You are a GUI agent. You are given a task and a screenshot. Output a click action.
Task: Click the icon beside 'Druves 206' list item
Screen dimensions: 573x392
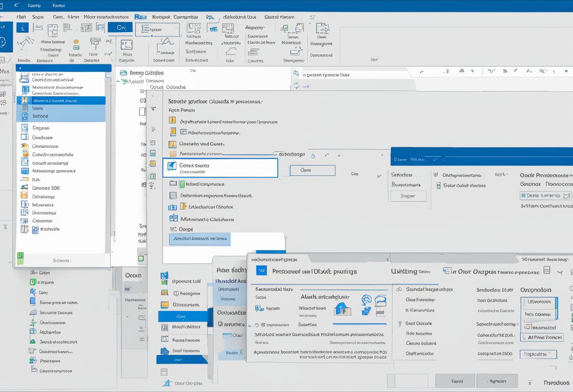point(25,188)
